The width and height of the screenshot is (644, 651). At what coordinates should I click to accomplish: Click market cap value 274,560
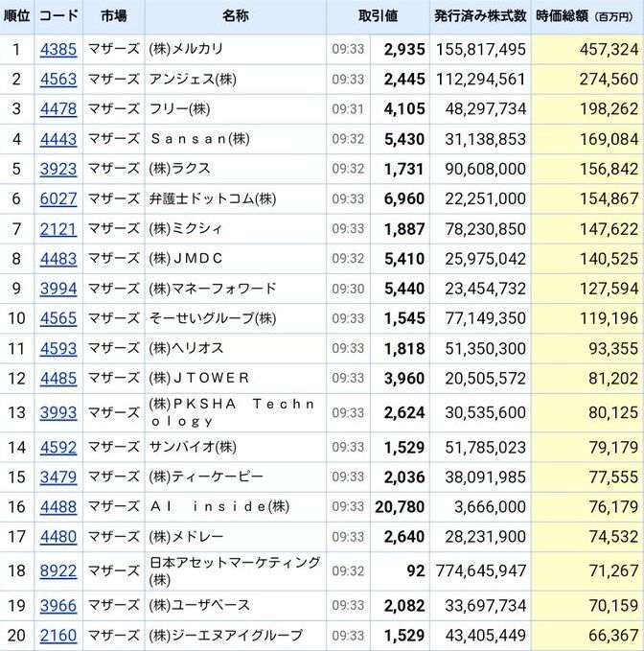click(609, 80)
